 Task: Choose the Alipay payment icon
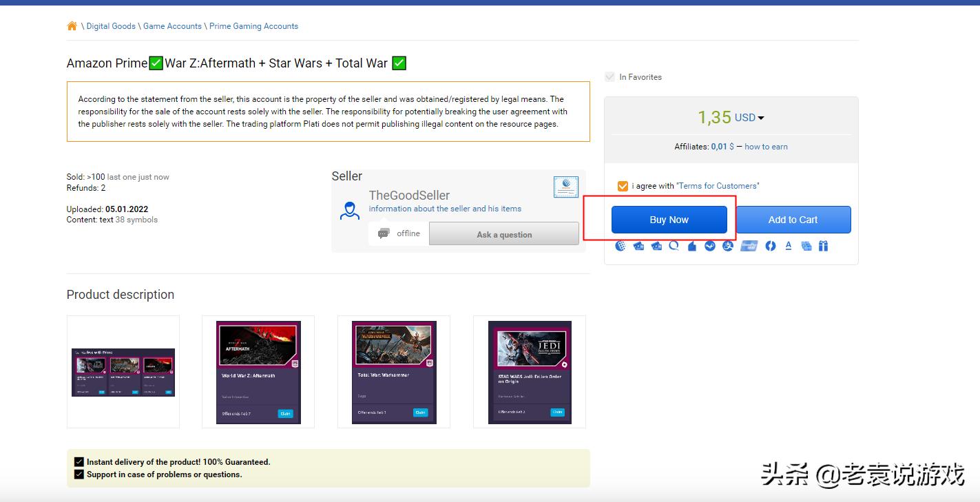tap(728, 246)
